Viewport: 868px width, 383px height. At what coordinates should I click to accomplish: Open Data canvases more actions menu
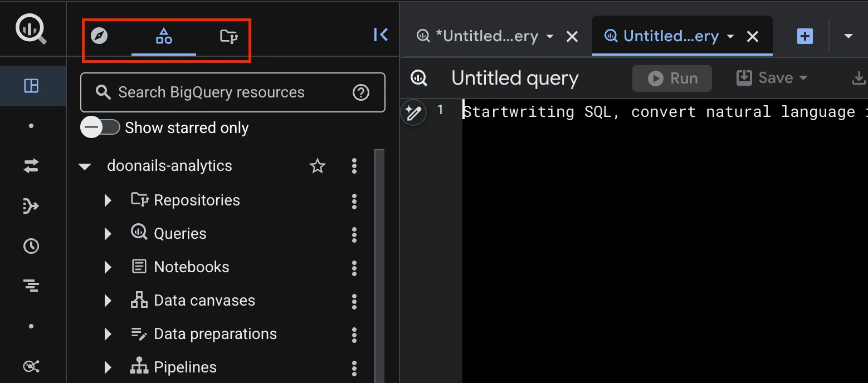(x=354, y=301)
